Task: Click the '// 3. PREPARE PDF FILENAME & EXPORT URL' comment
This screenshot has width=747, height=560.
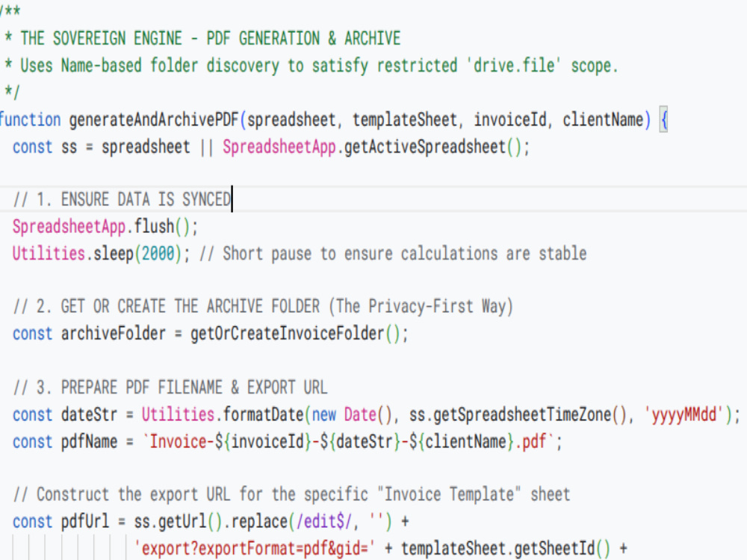Action: click(x=170, y=388)
